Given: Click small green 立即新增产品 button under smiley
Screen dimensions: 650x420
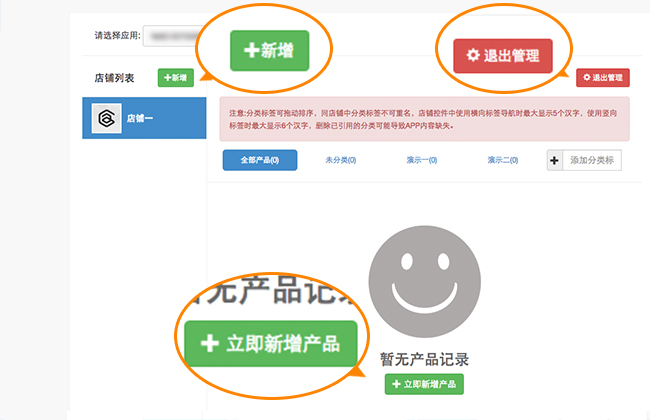Looking at the screenshot, I should point(424,384).
